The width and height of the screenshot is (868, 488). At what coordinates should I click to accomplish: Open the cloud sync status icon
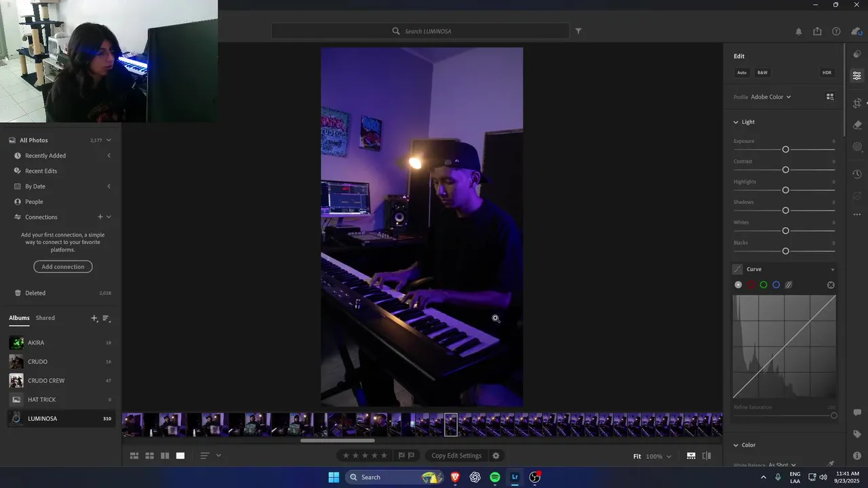pos(856,31)
